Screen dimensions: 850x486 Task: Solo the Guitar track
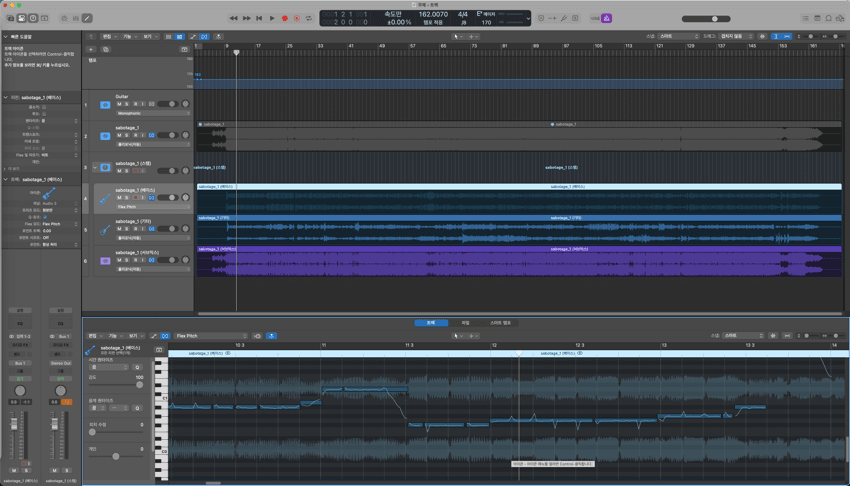126,104
